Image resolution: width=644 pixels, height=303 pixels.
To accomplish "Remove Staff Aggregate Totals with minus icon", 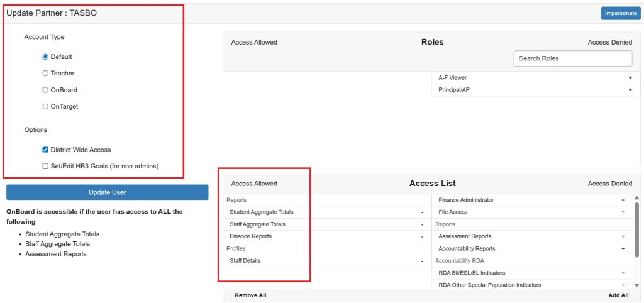I will click(x=422, y=224).
